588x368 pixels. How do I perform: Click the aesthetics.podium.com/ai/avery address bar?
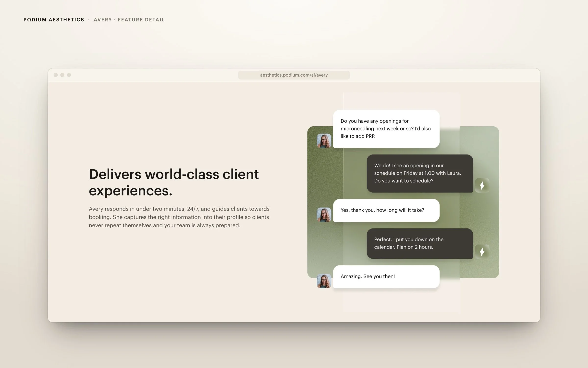(294, 75)
